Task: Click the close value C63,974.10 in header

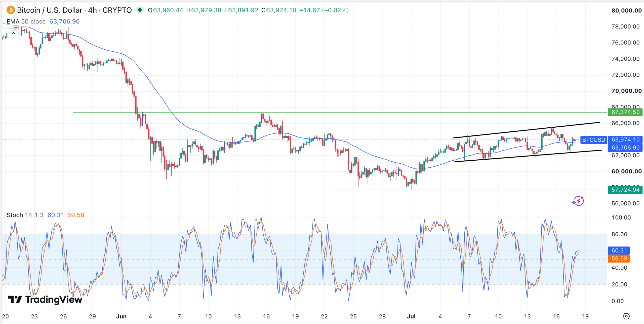Action: 279,10
